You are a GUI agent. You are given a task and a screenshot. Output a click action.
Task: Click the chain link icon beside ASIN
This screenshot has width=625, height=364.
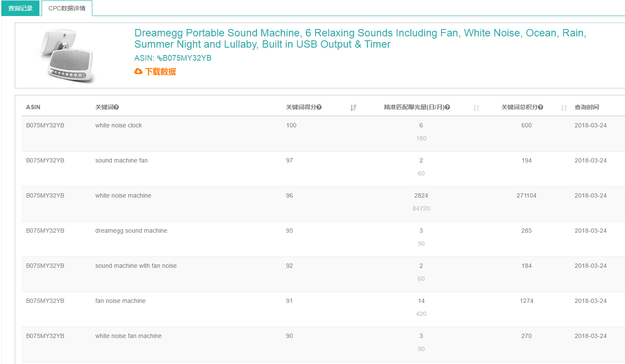pos(160,58)
